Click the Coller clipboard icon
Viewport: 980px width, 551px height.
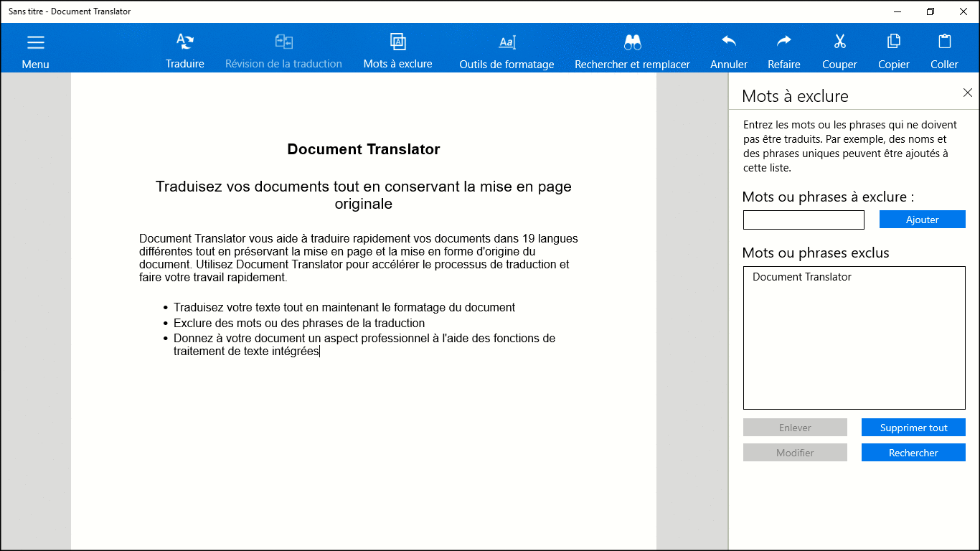[944, 42]
